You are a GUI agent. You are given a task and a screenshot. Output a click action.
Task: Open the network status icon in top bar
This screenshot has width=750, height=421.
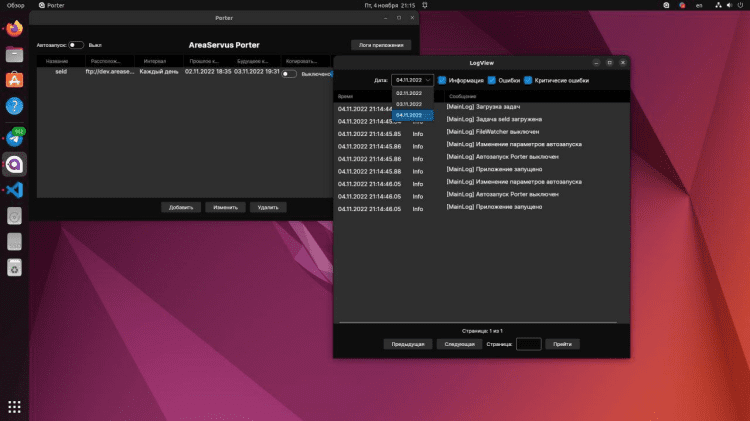coord(718,5)
